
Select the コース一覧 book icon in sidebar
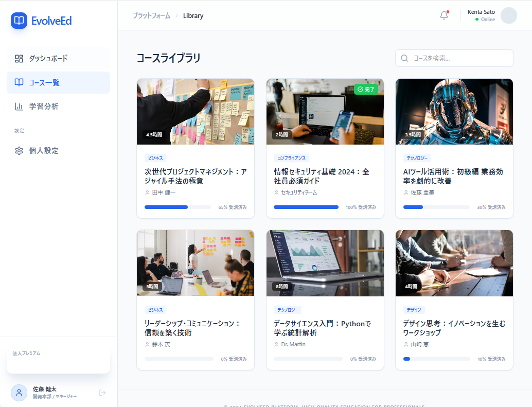click(19, 82)
